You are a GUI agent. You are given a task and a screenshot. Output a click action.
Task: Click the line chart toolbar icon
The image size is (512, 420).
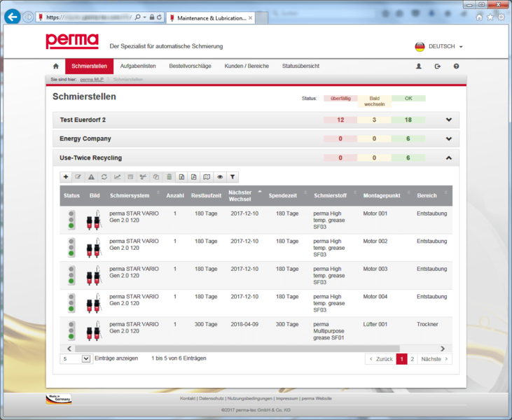coord(117,177)
